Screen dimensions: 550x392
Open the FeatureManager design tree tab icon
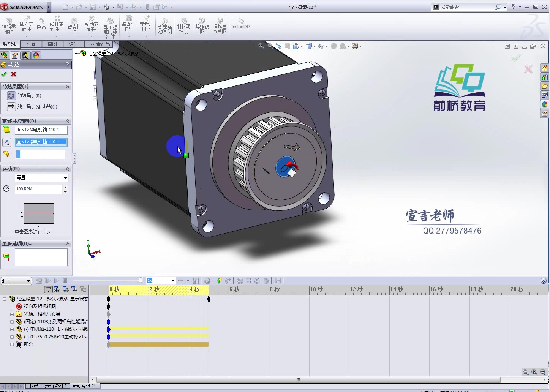5,55
